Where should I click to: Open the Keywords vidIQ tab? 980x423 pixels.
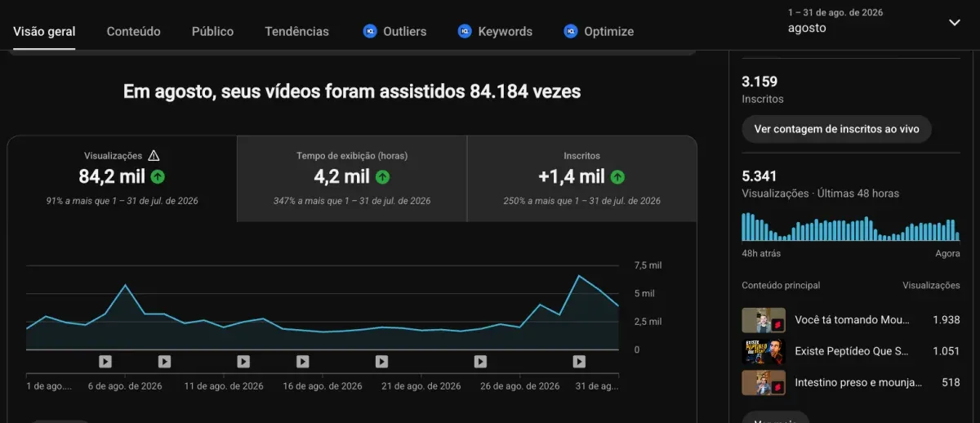coord(495,31)
